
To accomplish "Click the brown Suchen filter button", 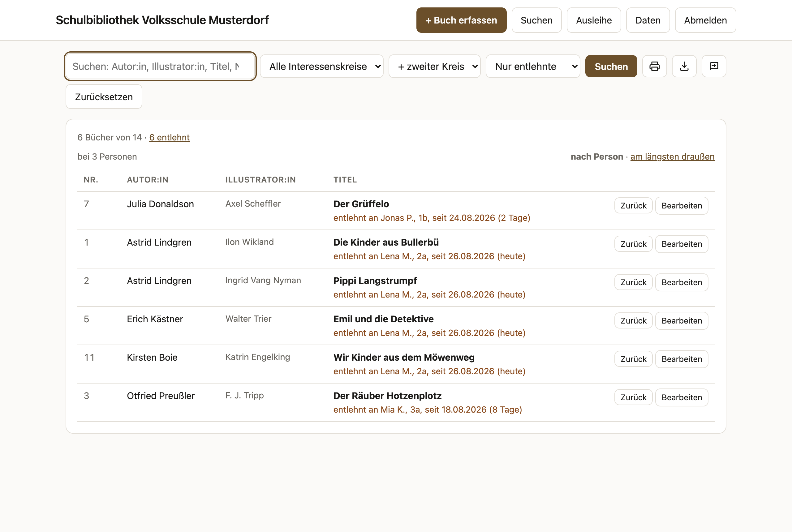I will point(611,66).
